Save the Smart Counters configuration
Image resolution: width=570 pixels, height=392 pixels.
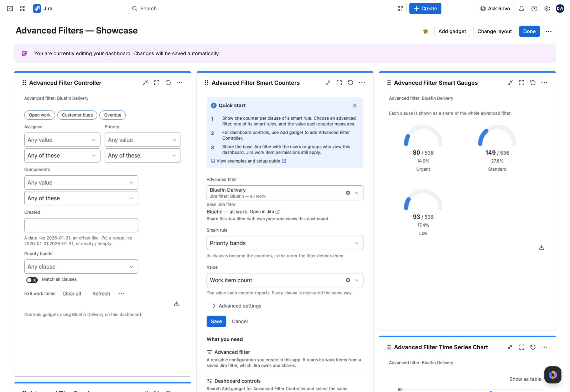pos(216,321)
